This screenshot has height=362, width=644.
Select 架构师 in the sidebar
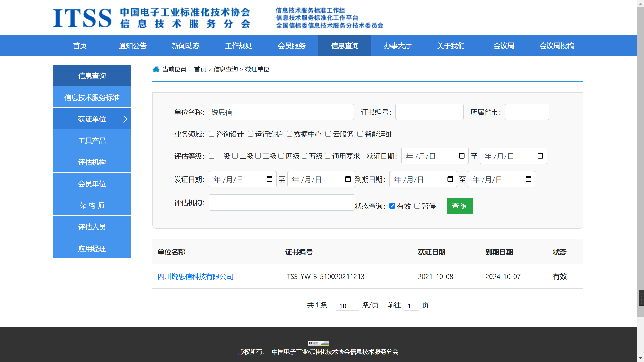92,205
